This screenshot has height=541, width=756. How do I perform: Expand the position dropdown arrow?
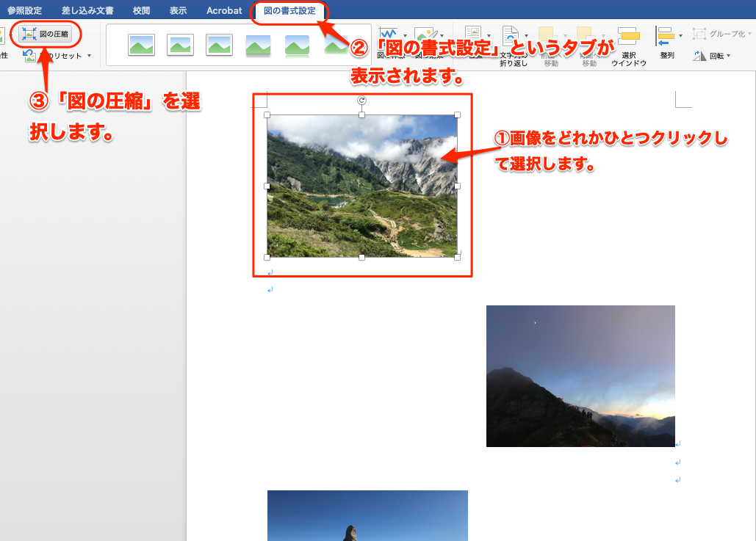point(489,36)
